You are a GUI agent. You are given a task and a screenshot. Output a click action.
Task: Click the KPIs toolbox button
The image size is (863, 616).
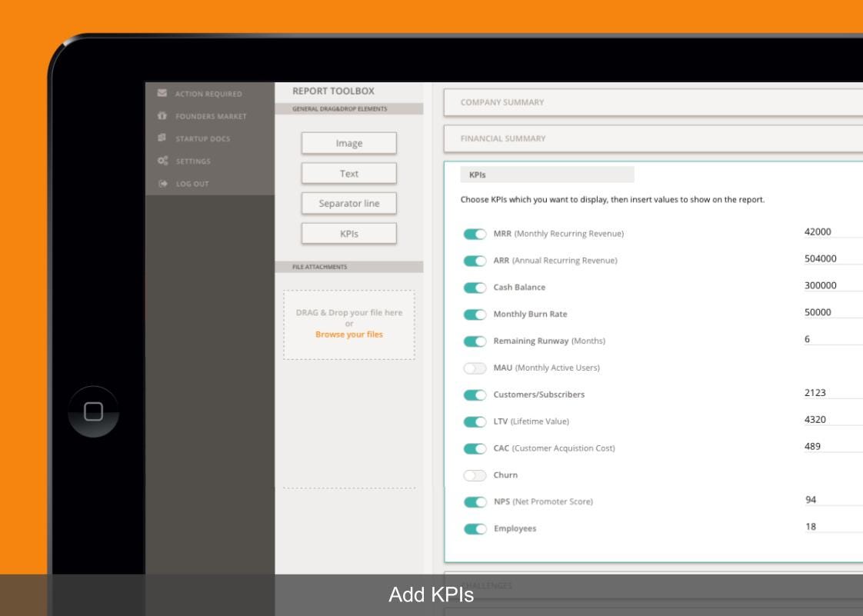click(x=349, y=234)
